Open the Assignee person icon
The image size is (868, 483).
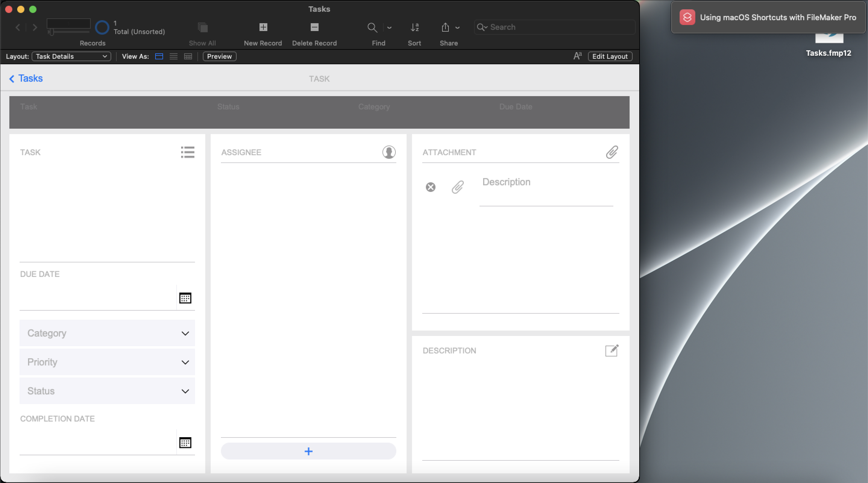click(x=389, y=152)
